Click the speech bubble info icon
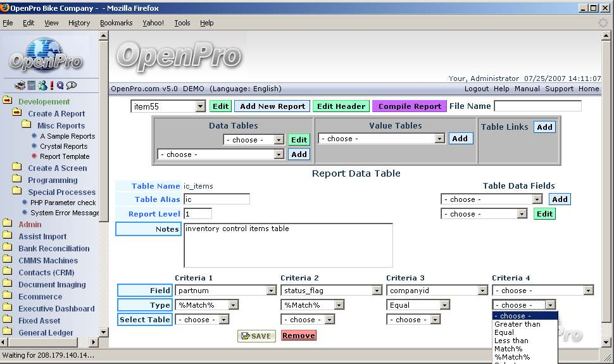This screenshot has height=364, width=614. pos(72,85)
